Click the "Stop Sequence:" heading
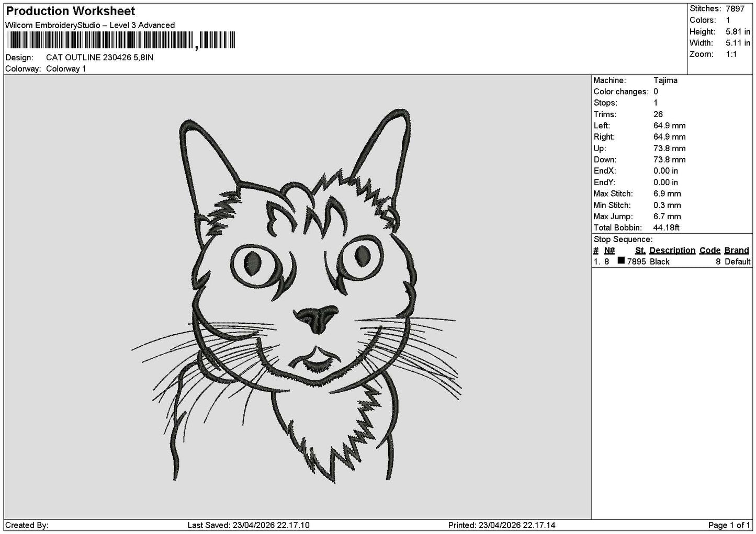 623,240
